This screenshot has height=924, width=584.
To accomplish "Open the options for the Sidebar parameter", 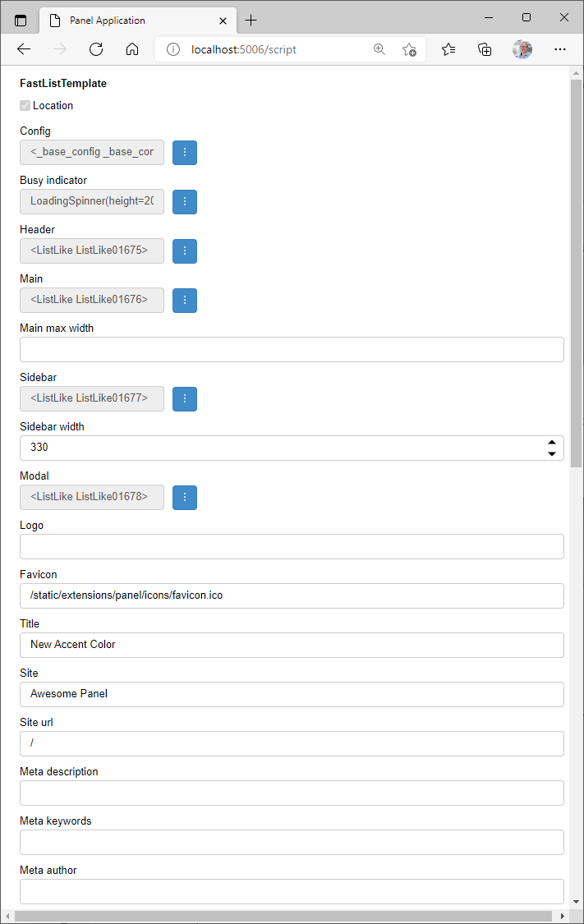I will tap(184, 398).
